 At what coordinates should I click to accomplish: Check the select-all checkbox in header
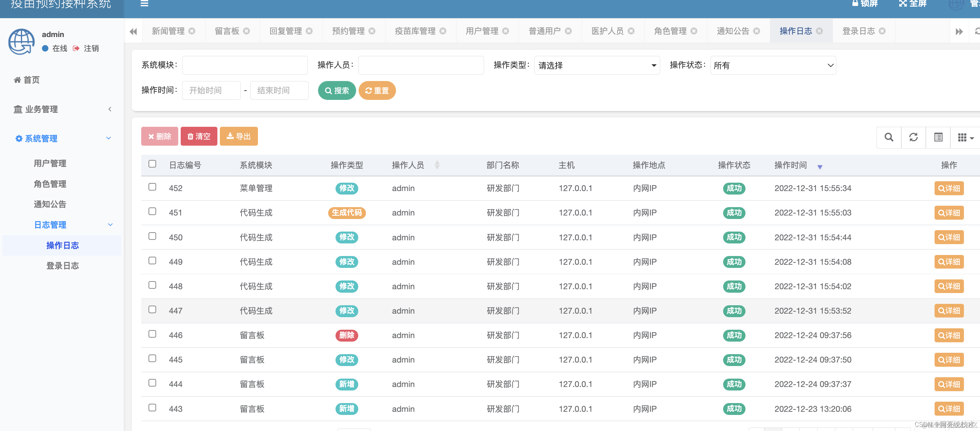152,164
